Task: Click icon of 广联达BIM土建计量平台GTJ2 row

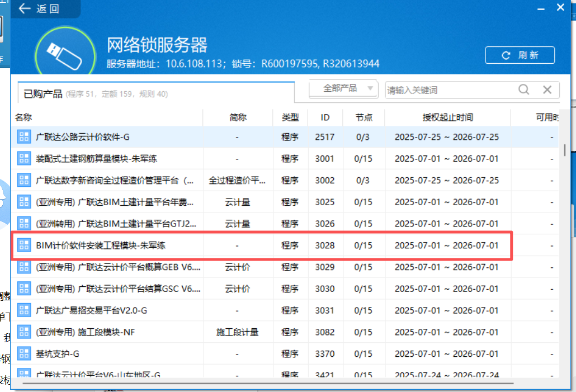Action: click(x=24, y=223)
